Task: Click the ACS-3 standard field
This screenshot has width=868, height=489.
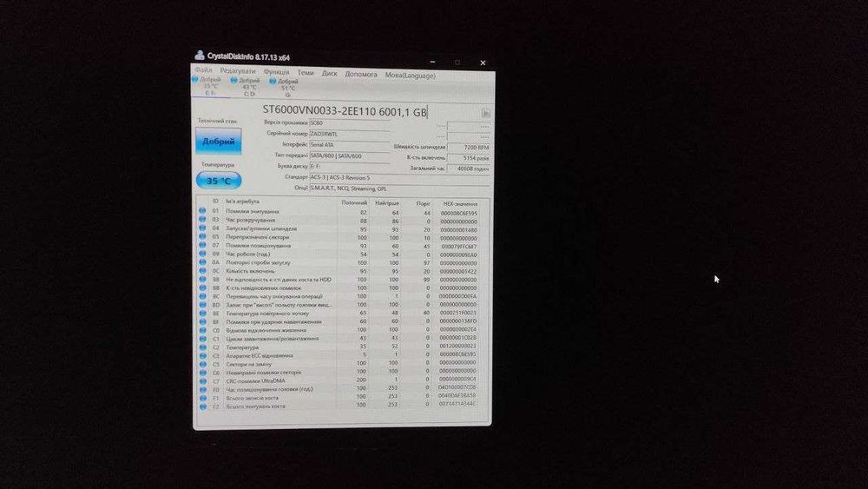Action: pos(399,178)
